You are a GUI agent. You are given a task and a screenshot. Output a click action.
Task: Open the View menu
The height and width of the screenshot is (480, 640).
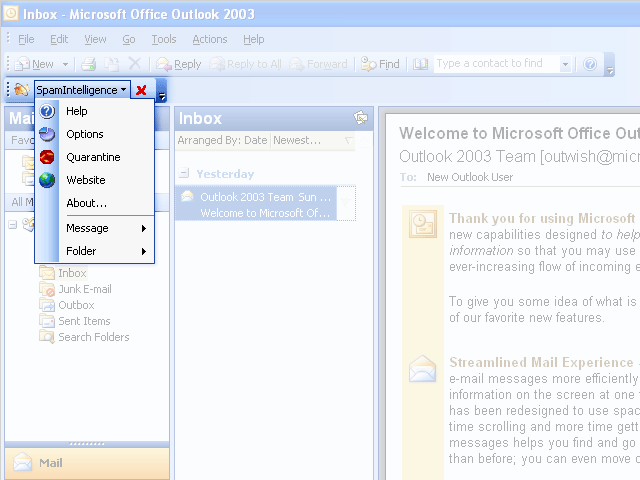[x=95, y=39]
